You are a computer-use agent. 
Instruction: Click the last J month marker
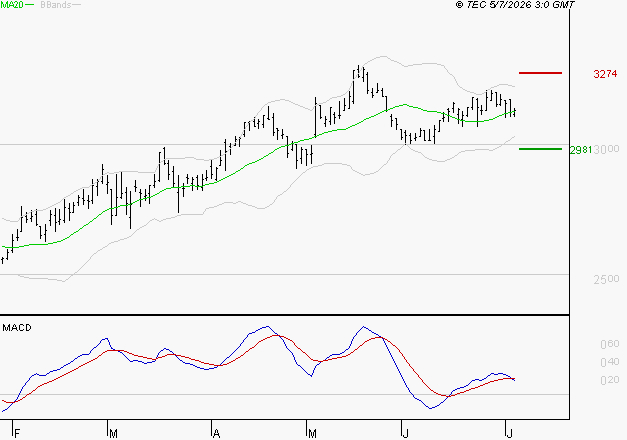pos(509,433)
